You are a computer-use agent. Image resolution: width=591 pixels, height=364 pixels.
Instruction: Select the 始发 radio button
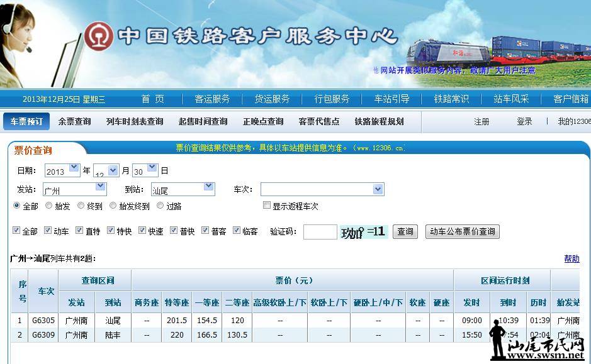48,206
